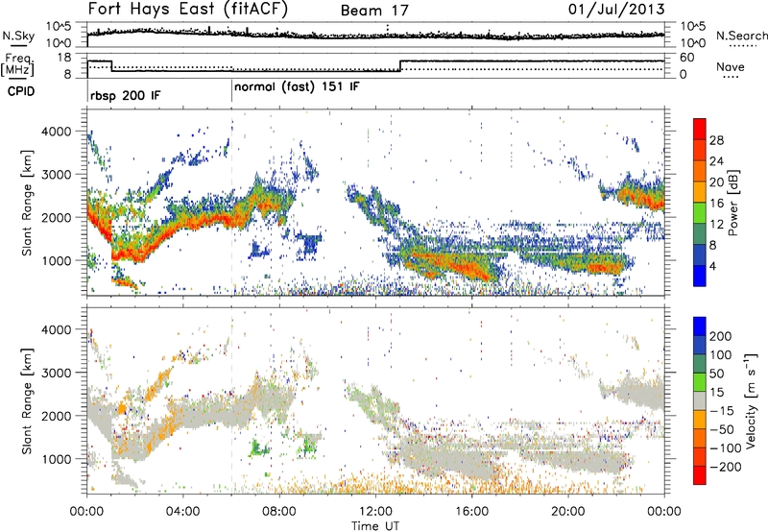Click the '60' Nave axis value
Viewport: 768px width, 532px height.
pos(687,58)
